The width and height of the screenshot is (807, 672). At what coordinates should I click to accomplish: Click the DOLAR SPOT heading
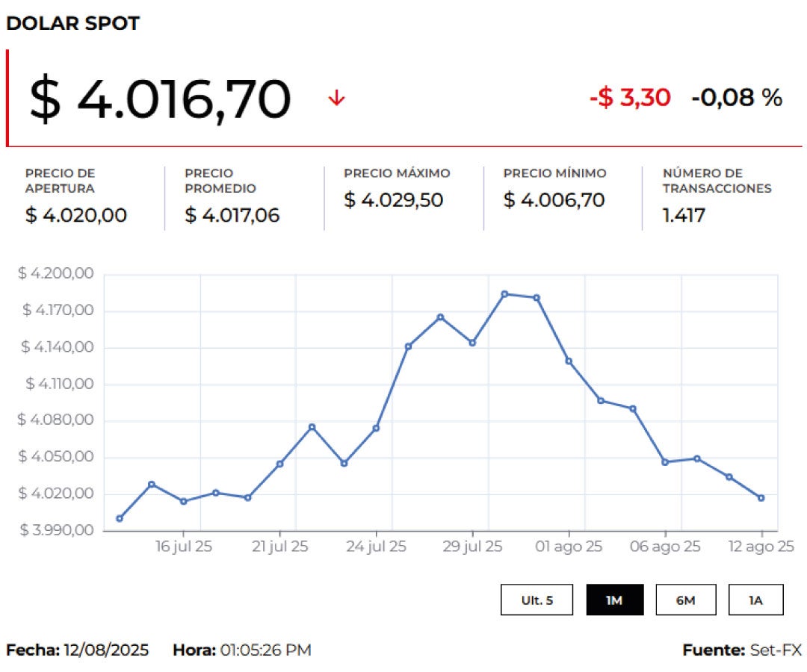coord(72,23)
